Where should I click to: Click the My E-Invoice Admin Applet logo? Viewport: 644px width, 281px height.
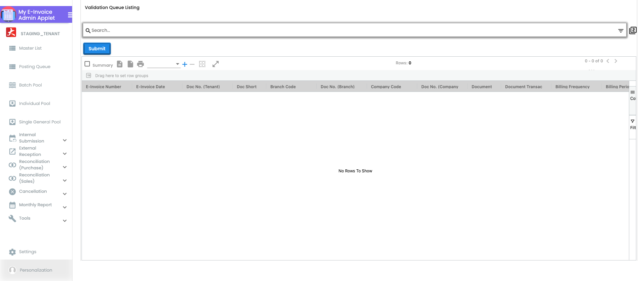(8, 14)
